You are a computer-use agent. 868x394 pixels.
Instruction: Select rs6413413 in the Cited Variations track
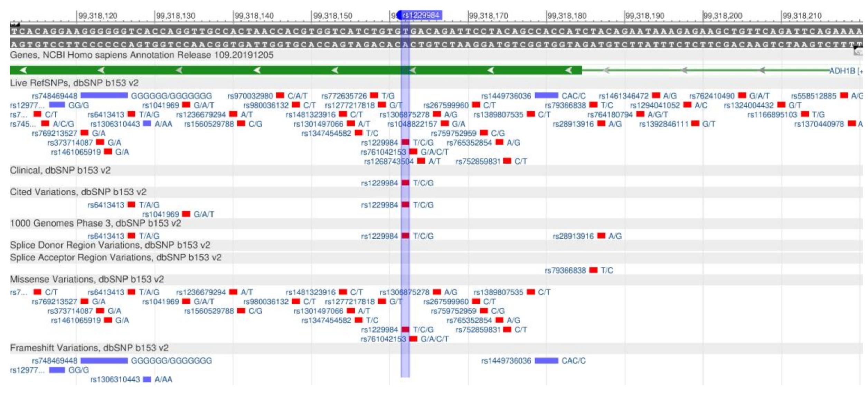(124, 205)
